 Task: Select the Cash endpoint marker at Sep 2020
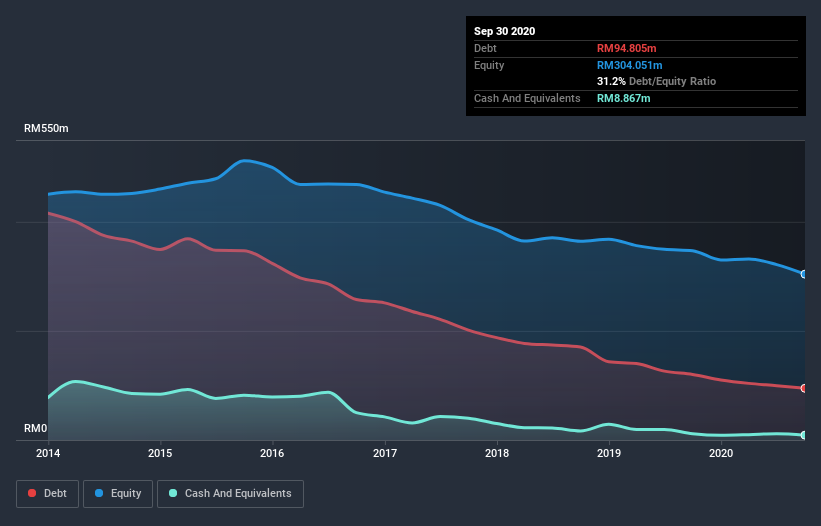[x=804, y=435]
